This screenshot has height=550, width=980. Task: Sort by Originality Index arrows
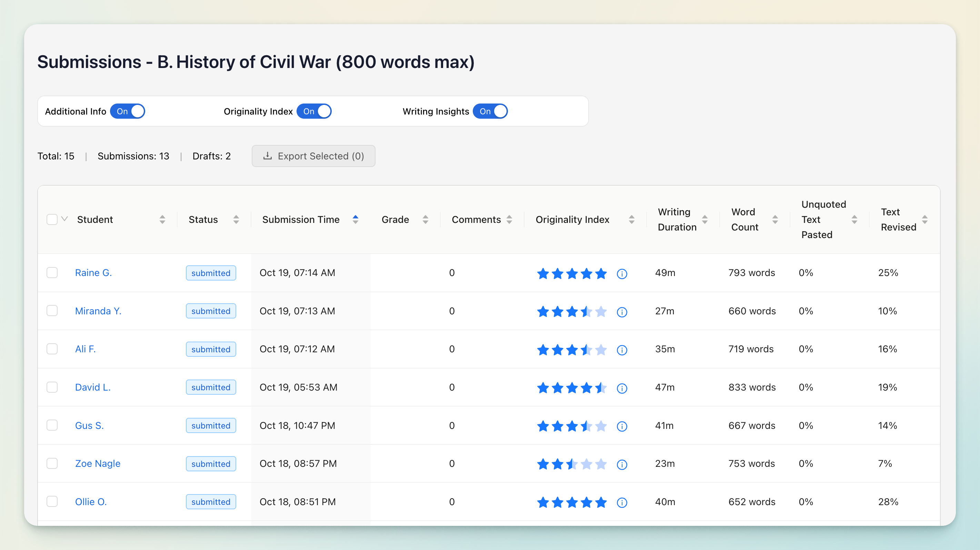[631, 219]
